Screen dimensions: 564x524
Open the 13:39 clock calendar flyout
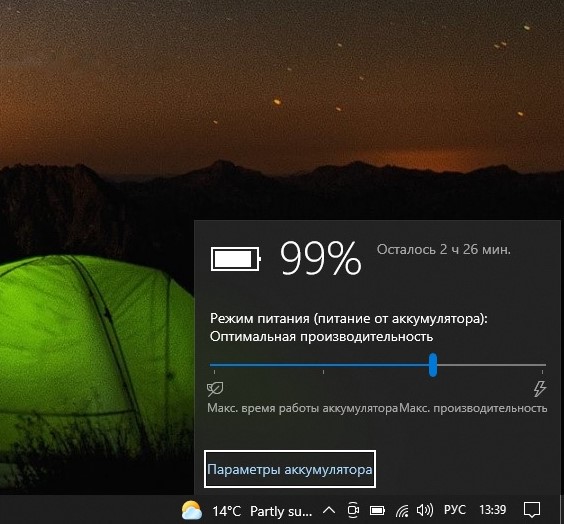point(492,510)
